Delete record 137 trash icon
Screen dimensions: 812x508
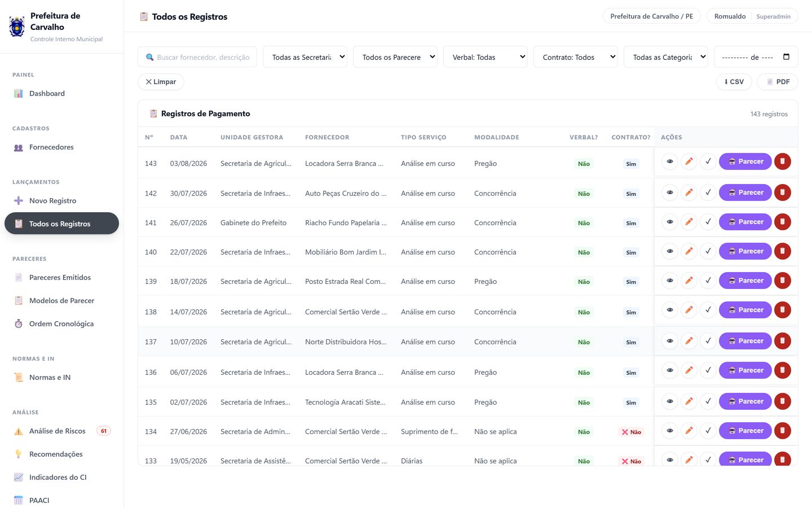pos(783,341)
